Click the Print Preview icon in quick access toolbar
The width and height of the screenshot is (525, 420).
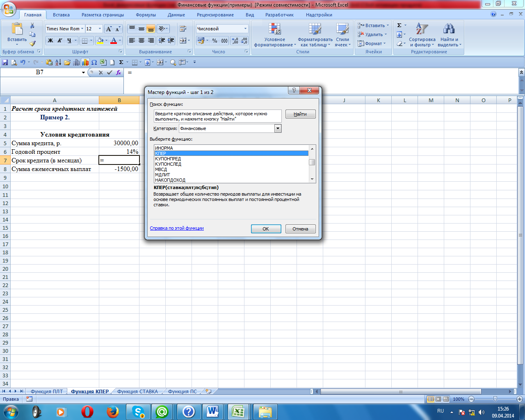(x=14, y=62)
